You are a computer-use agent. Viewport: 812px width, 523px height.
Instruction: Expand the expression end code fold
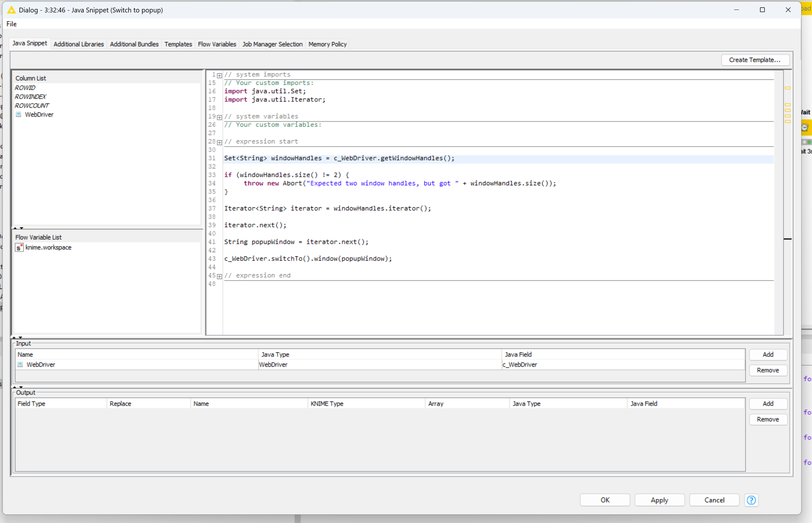coord(220,276)
